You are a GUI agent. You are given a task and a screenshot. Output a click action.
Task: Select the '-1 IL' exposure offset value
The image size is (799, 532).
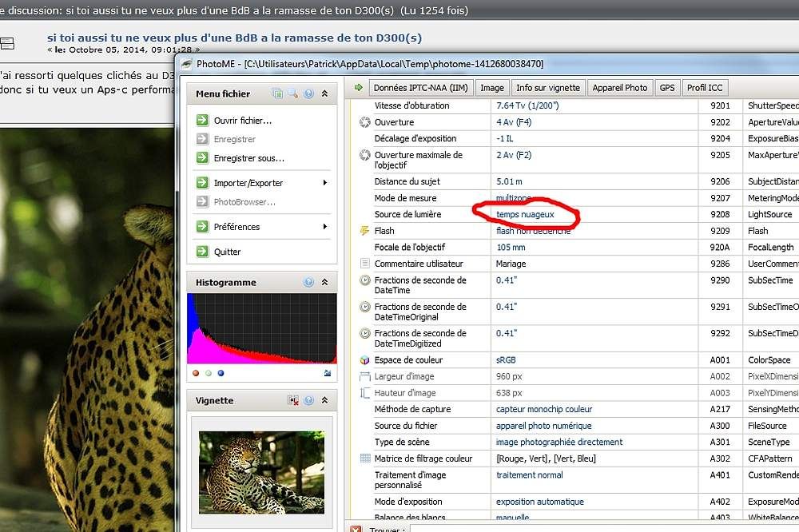[x=504, y=139]
